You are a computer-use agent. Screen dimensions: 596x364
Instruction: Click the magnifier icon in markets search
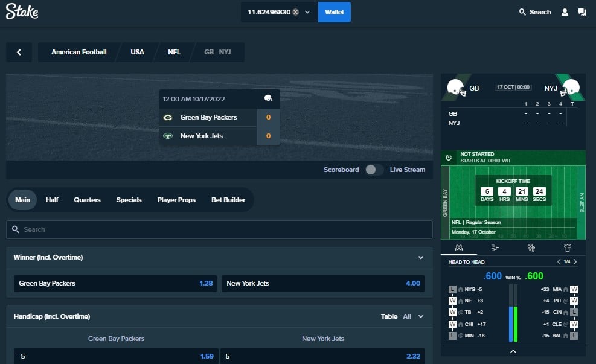click(x=16, y=229)
